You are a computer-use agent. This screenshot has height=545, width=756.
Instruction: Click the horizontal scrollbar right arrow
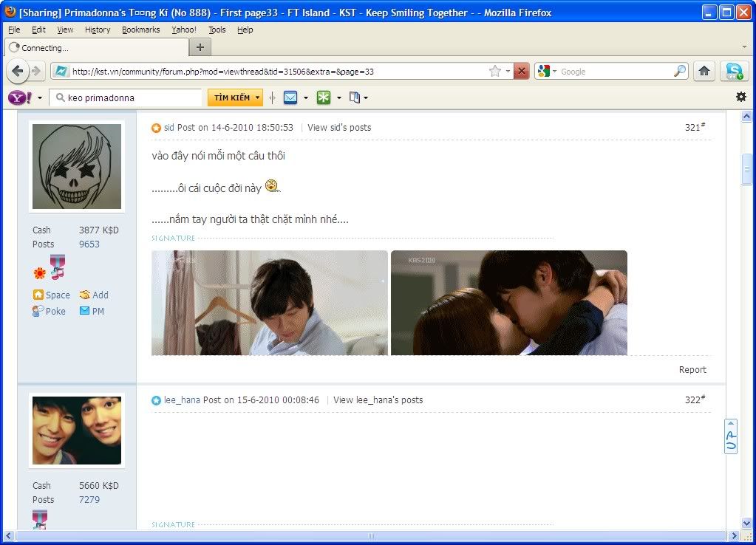pos(734,535)
